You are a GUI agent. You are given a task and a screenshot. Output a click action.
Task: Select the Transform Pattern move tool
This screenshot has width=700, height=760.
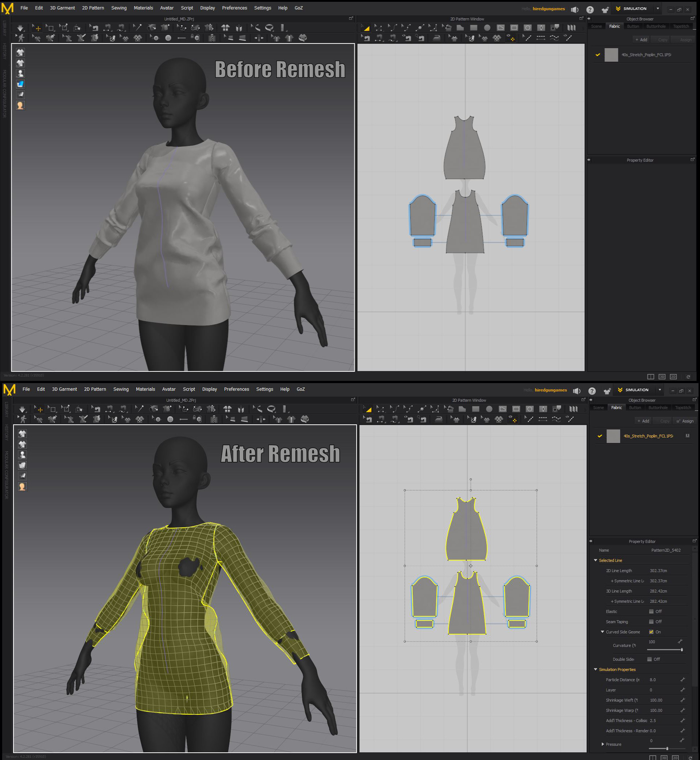[x=366, y=28]
